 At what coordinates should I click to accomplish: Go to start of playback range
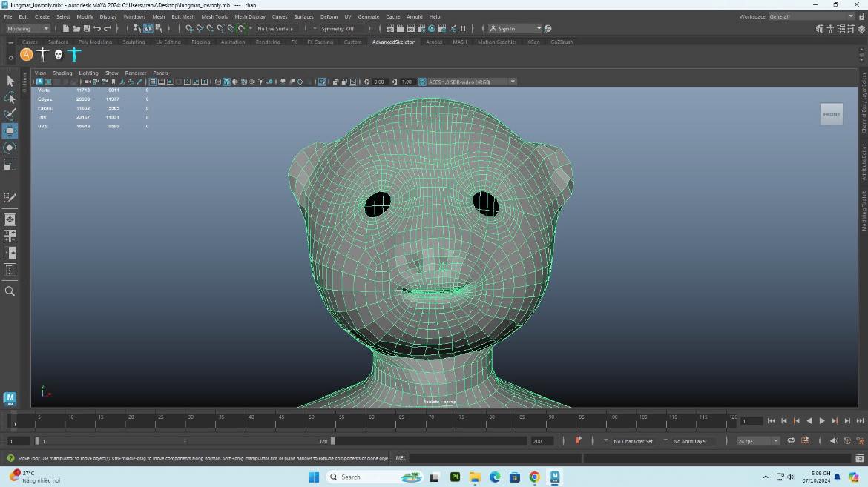(771, 421)
